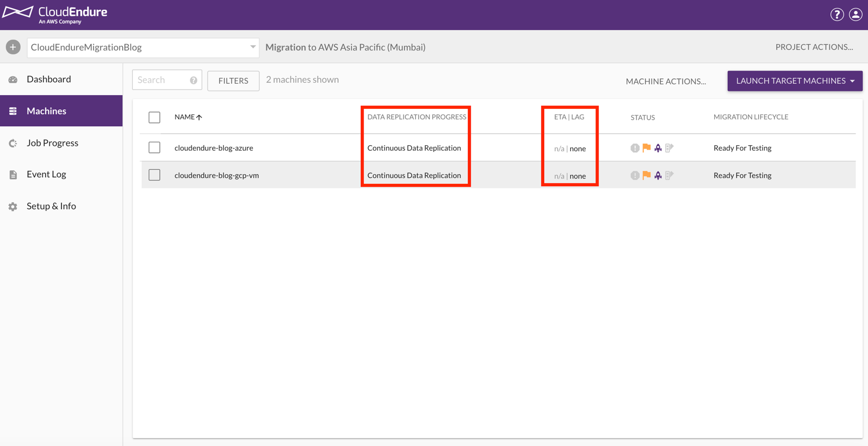Viewport: 868px width, 446px height.
Task: Click Continuous Data Replication for cloudendure-blog-azure
Action: (x=414, y=148)
